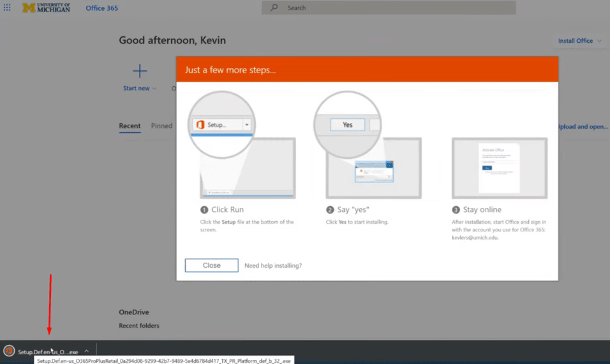
Task: Click the OneDrive section heading
Action: coord(134,312)
